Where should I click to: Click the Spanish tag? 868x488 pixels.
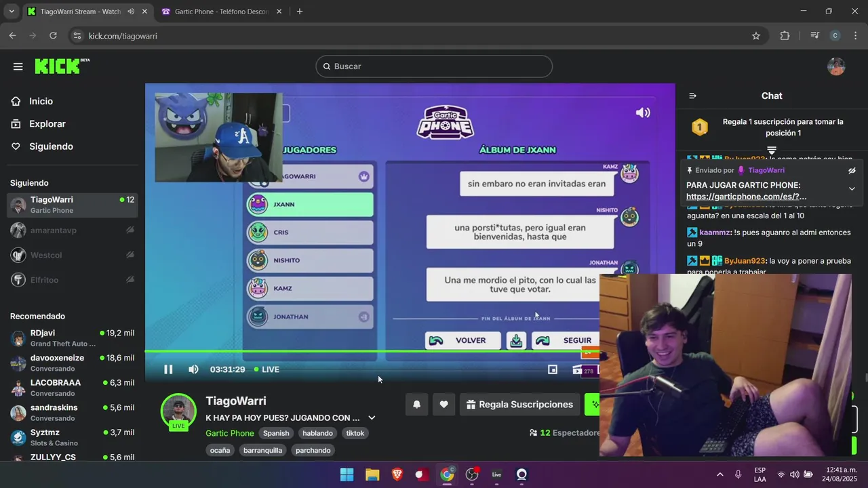point(276,433)
